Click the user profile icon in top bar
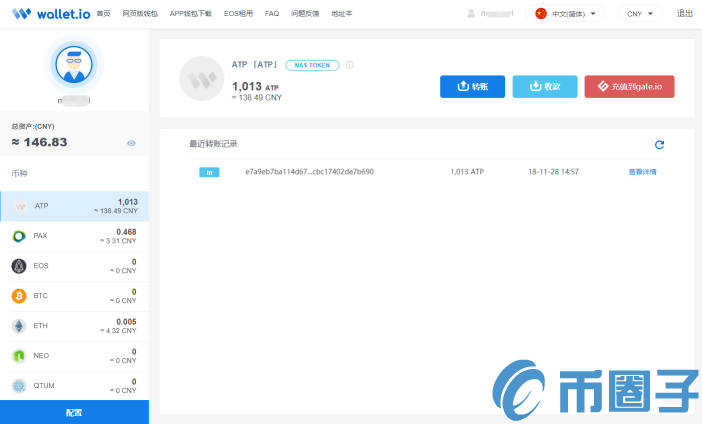 (x=471, y=14)
